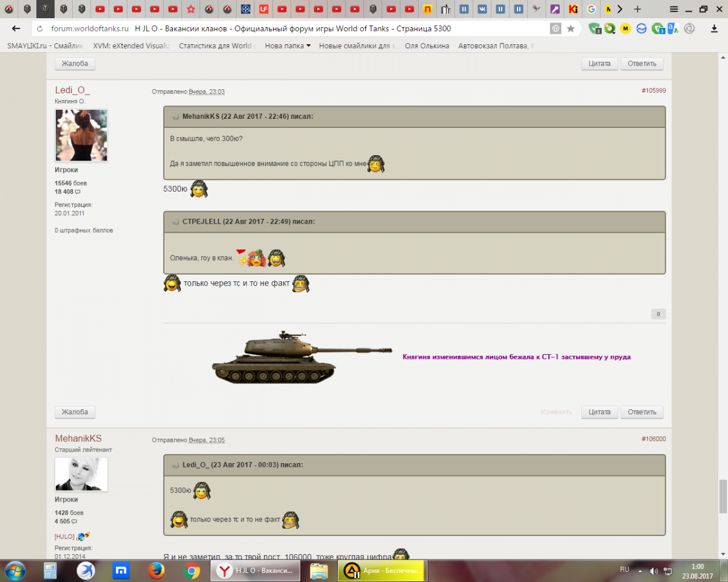Click the green Q magnifier extension icon
This screenshot has width=728, height=582.
click(610, 28)
